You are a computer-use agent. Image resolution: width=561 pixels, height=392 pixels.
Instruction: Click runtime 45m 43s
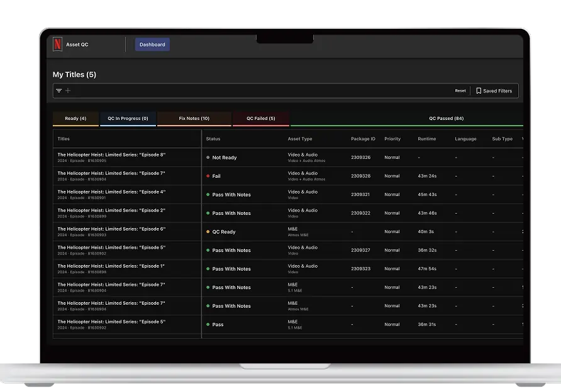click(427, 195)
